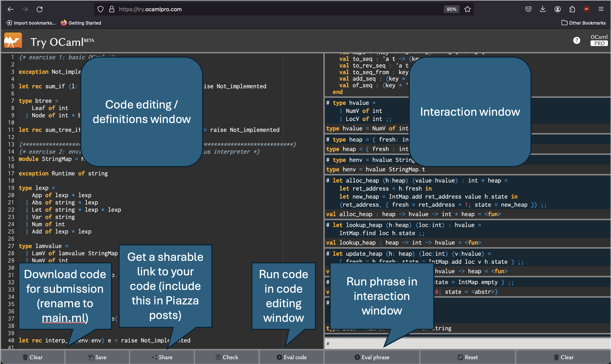This screenshot has height=364, width=611.
Task: Click 'type btree =' line
Action: point(39,101)
